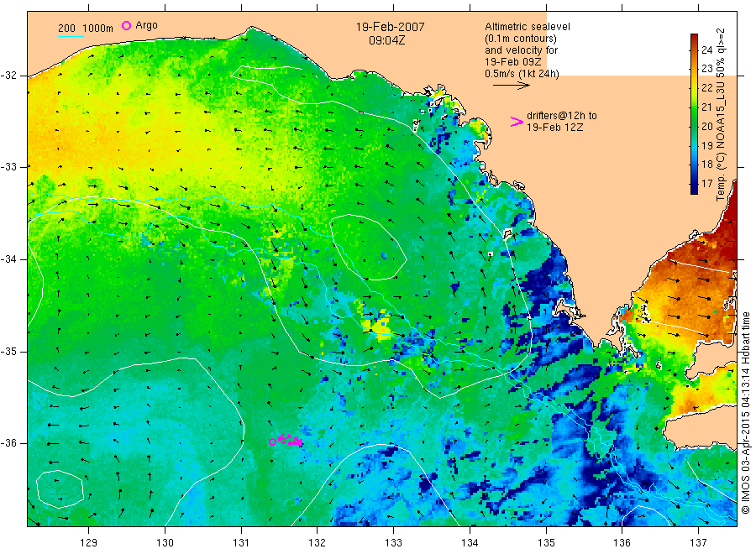Image resolution: width=756 pixels, height=554 pixels.
Task: Click the color bar value 17
Action: [x=706, y=184]
